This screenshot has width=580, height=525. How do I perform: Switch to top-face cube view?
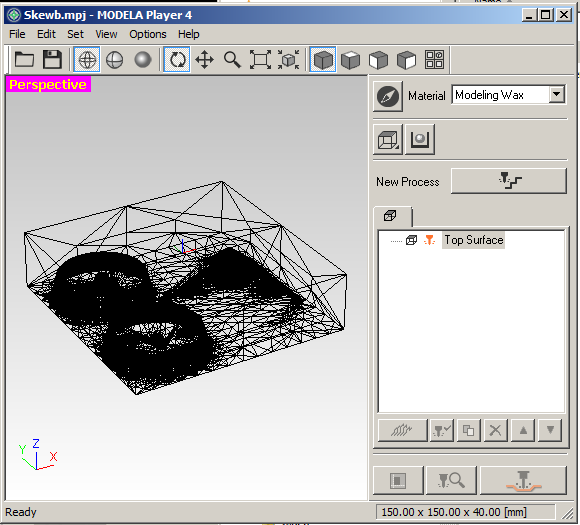350,60
